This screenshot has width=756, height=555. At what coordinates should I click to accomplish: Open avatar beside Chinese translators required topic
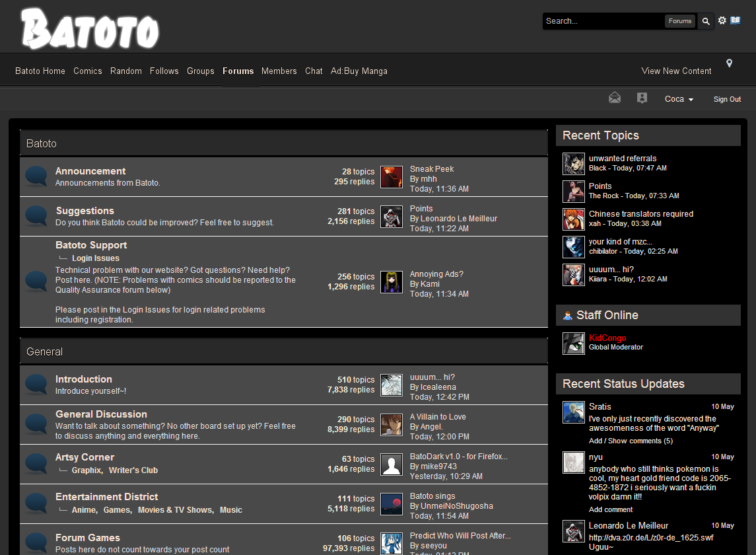(x=574, y=219)
